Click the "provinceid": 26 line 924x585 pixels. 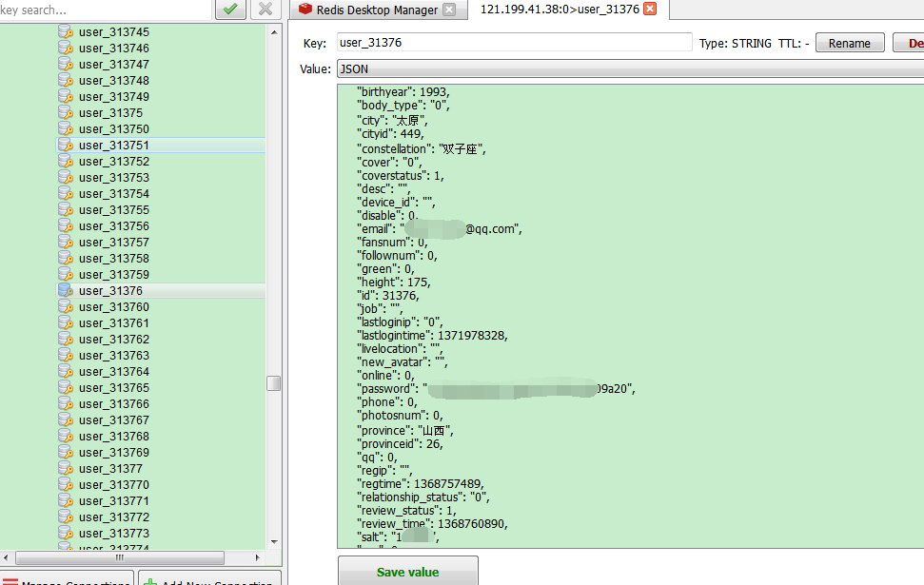tap(400, 444)
